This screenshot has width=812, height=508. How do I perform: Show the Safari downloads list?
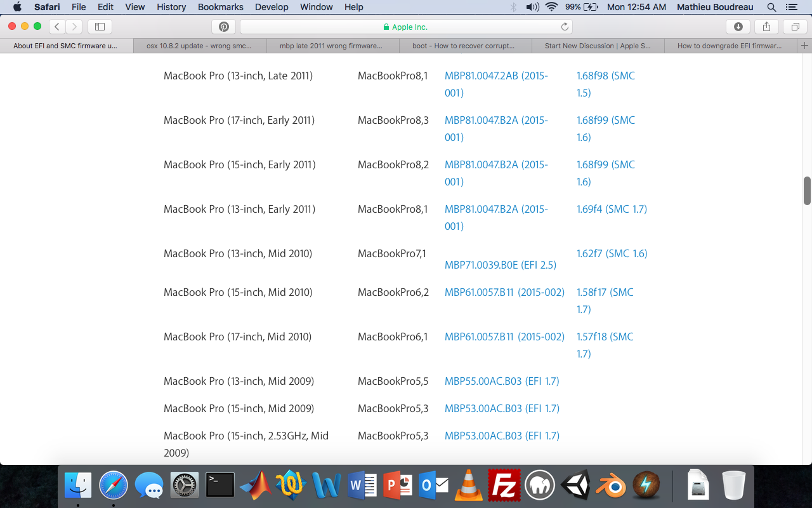[x=738, y=27]
